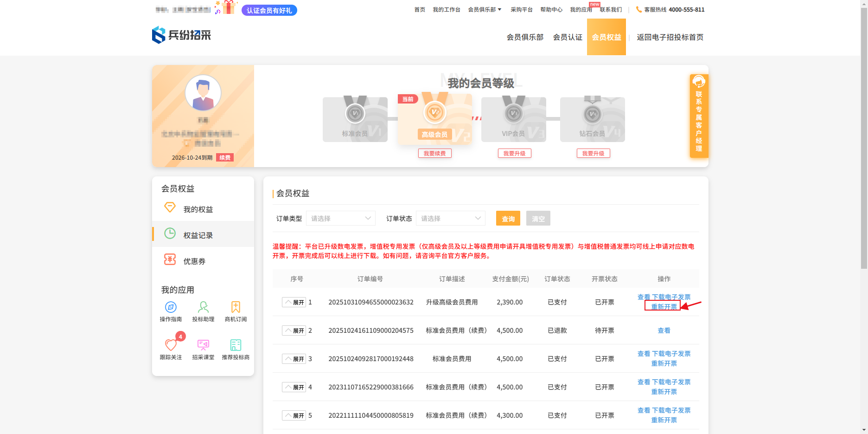
Task: Open the 订单类型 dropdown
Action: click(x=340, y=219)
